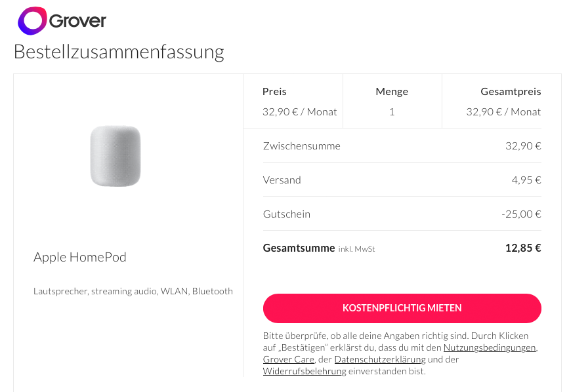Click the Grover wordmark text

(77, 22)
